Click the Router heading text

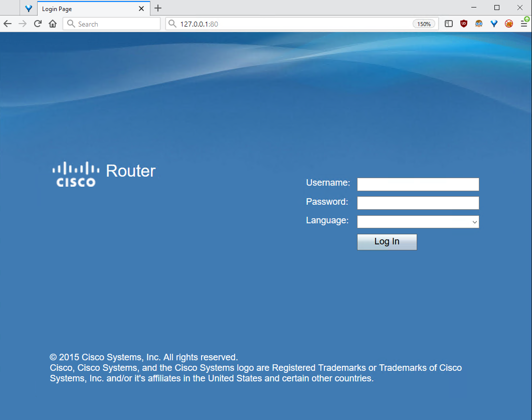pyautogui.click(x=131, y=171)
